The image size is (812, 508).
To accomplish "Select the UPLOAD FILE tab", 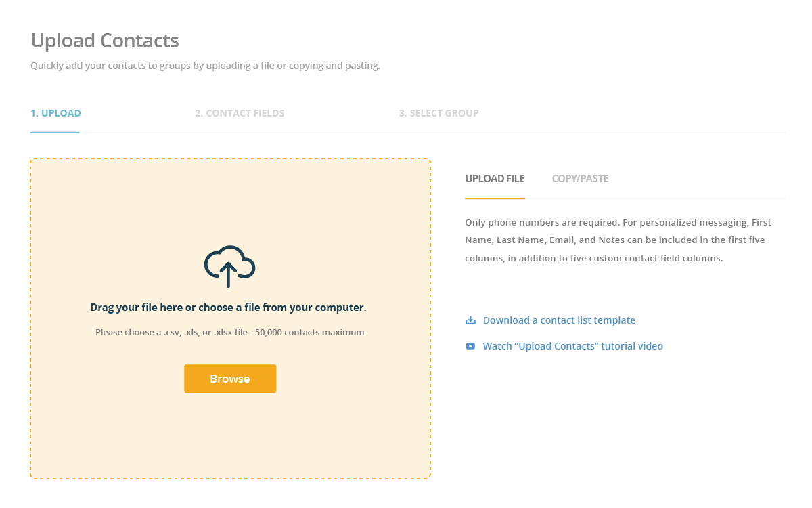I will [495, 179].
